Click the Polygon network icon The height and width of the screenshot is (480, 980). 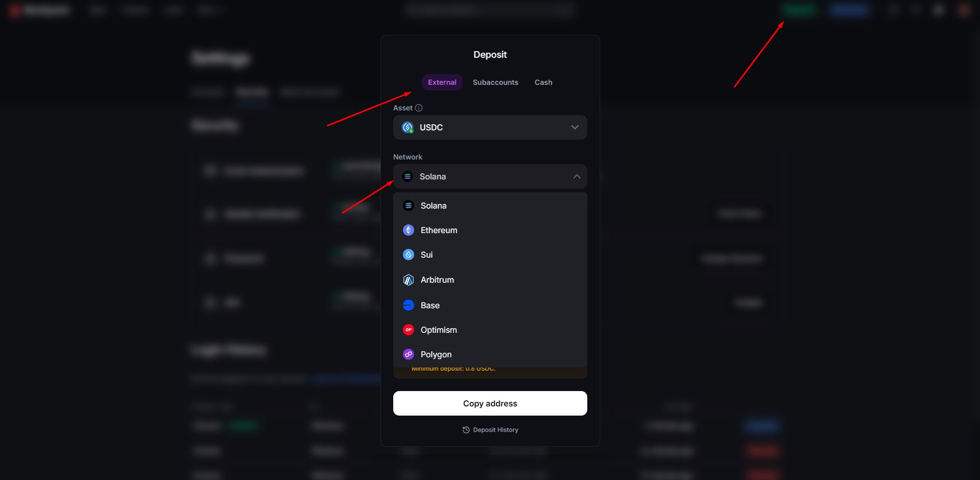click(x=409, y=354)
